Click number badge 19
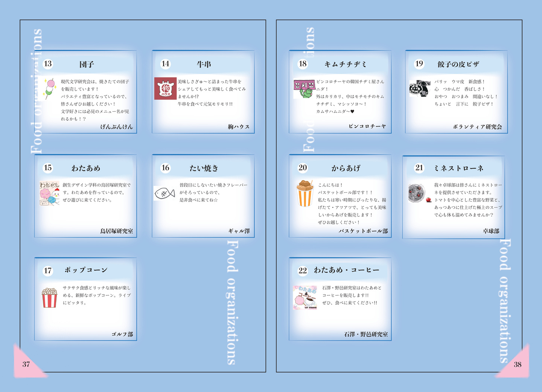Image resolution: width=542 pixels, height=392 pixels. click(x=419, y=64)
